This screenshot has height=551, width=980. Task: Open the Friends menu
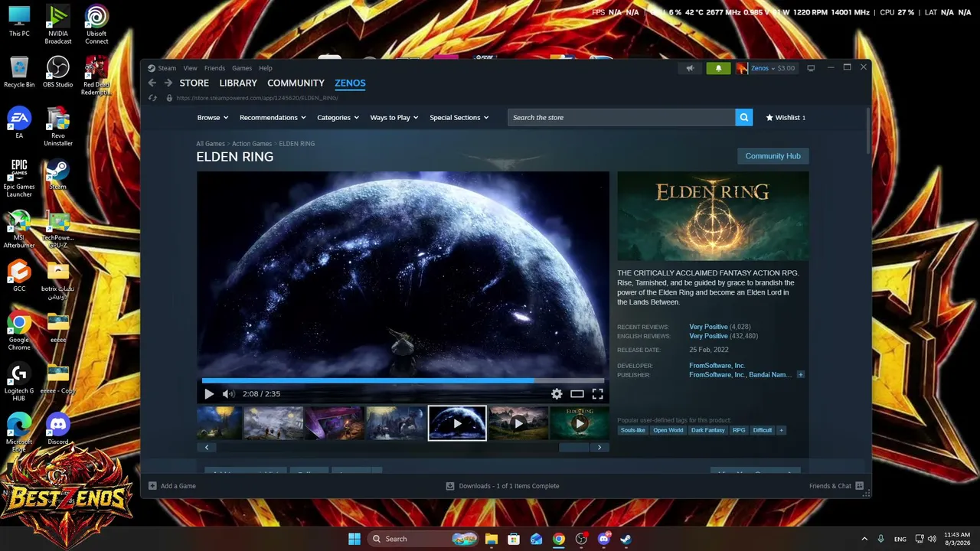pos(214,68)
